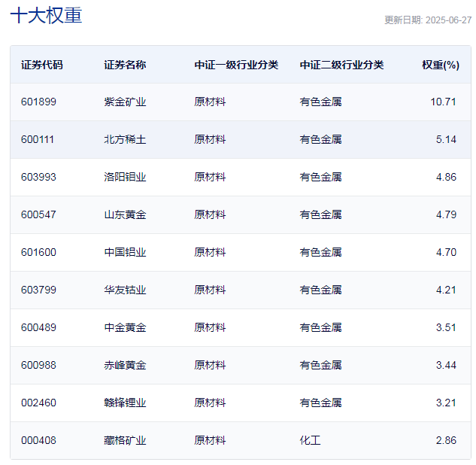
Task: Click the 中国铝业 name cell
Action: 125,252
